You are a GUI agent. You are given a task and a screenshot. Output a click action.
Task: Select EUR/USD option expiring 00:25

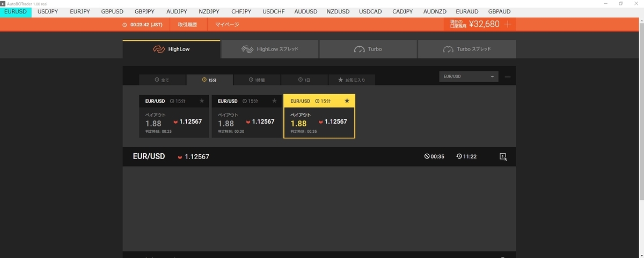tap(174, 116)
